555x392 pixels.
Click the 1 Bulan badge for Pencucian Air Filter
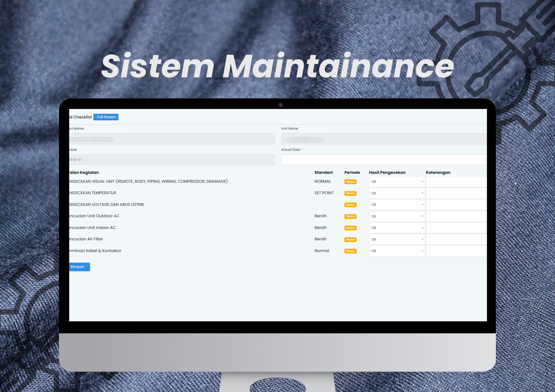pos(350,240)
